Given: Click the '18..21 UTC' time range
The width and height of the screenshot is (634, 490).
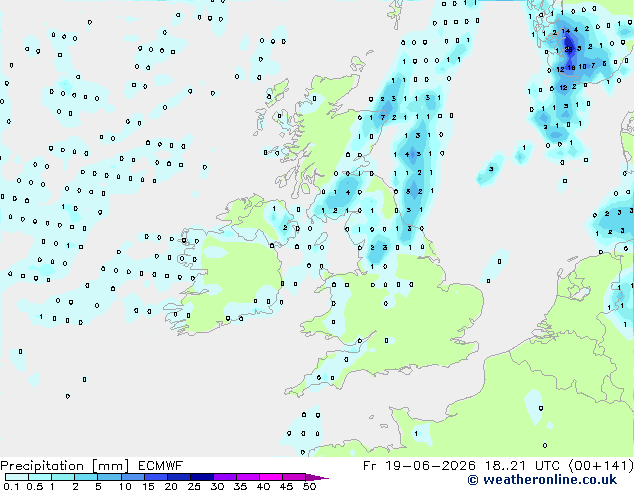Looking at the screenshot, I should click(x=522, y=466).
